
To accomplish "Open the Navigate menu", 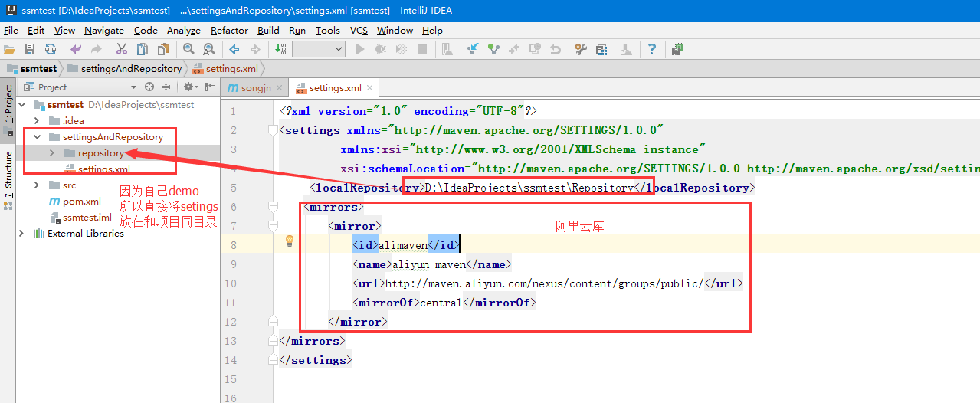I will point(104,31).
